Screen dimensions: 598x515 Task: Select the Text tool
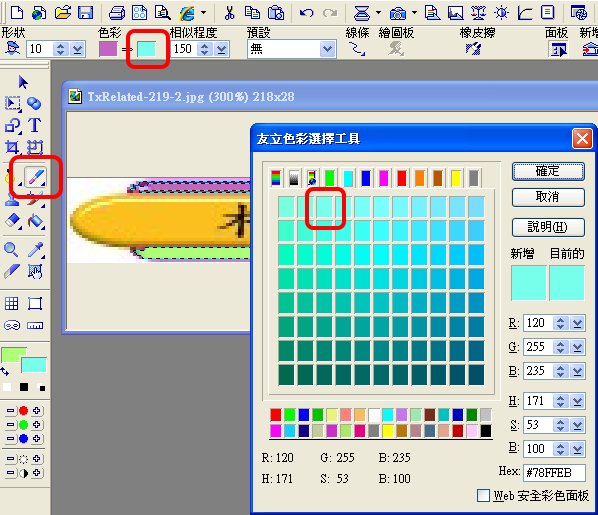pyautogui.click(x=34, y=125)
